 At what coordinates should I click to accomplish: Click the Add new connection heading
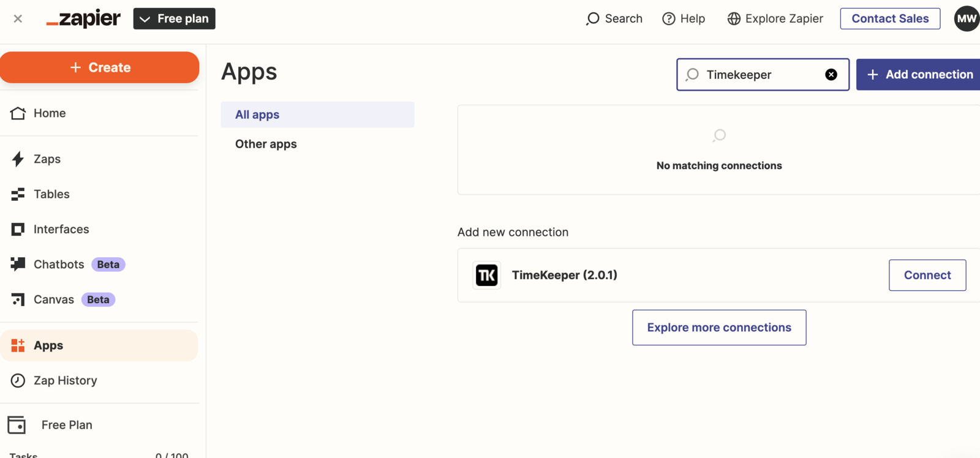point(513,232)
